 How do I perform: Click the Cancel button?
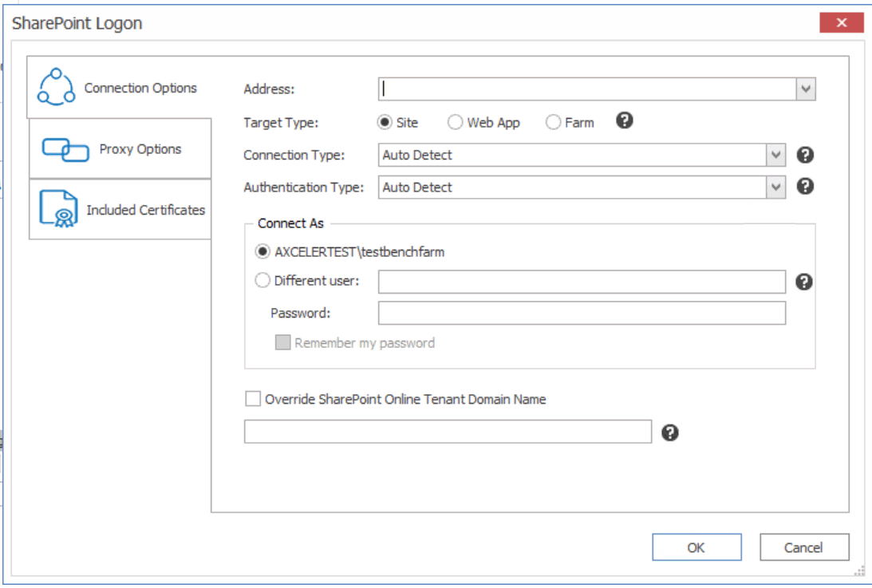805,547
